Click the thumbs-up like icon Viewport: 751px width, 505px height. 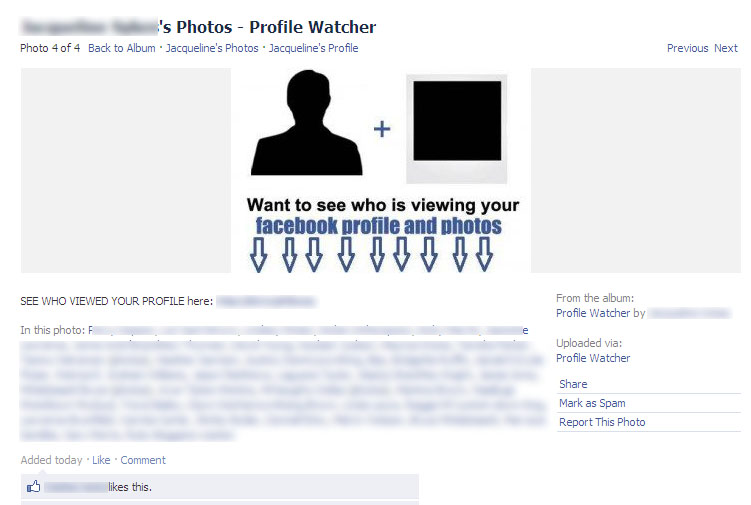34,487
